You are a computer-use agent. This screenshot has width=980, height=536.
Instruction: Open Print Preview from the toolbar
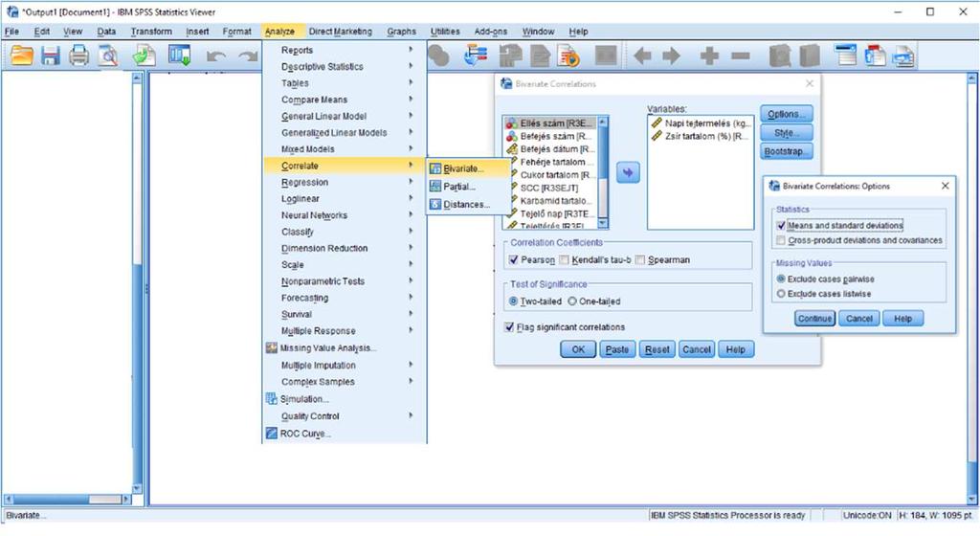pyautogui.click(x=108, y=56)
